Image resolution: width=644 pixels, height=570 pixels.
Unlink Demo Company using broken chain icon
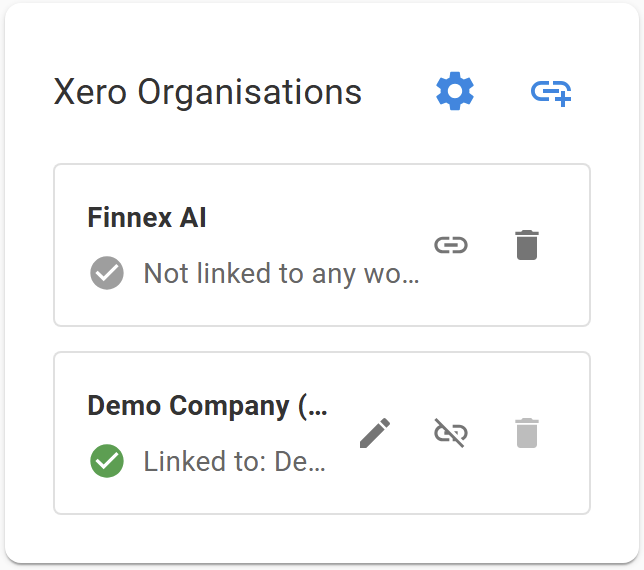[451, 433]
